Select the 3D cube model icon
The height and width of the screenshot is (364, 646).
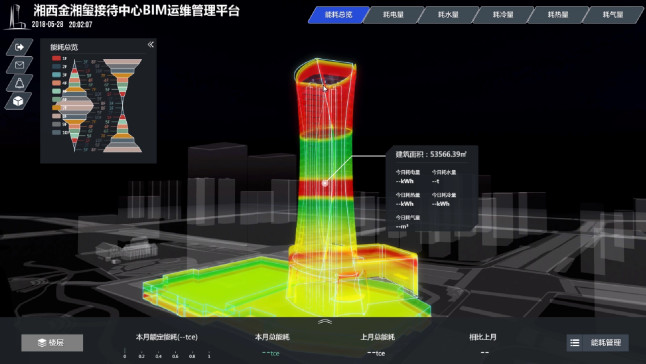pyautogui.click(x=18, y=101)
